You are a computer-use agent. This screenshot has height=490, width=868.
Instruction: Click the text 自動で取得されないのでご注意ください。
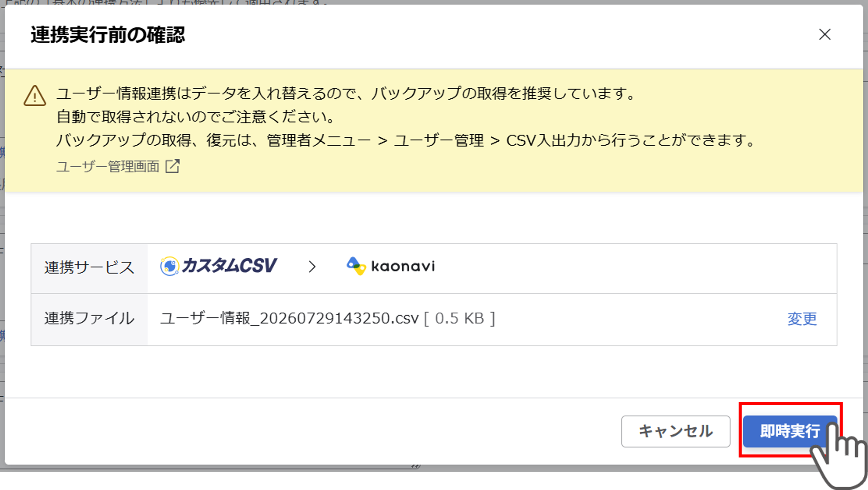click(x=196, y=117)
